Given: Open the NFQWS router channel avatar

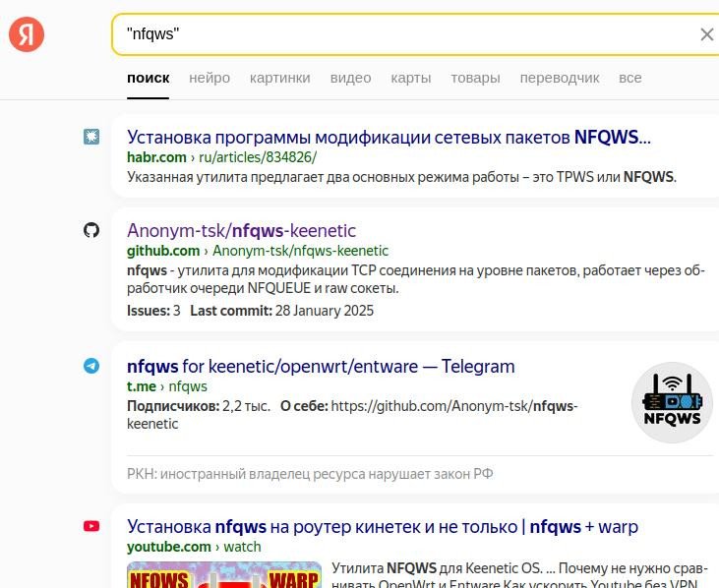Looking at the screenshot, I should pyautogui.click(x=672, y=402).
